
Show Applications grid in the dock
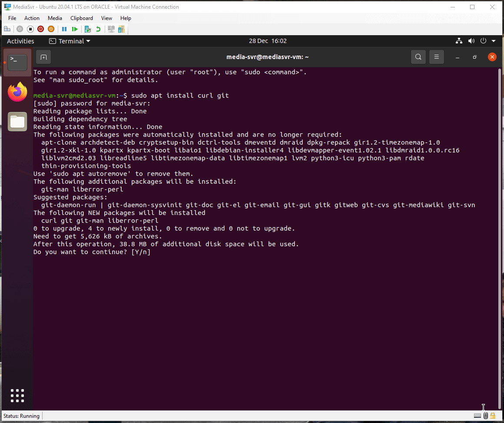17,396
